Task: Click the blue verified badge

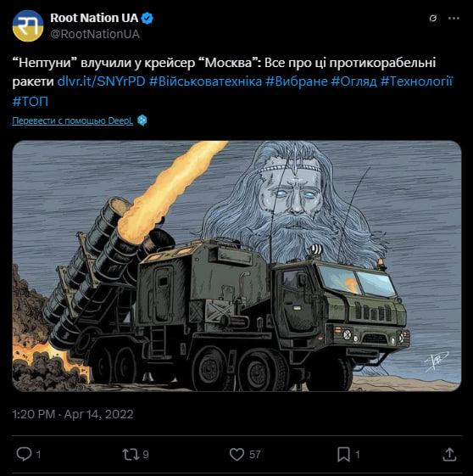Action: (x=147, y=18)
